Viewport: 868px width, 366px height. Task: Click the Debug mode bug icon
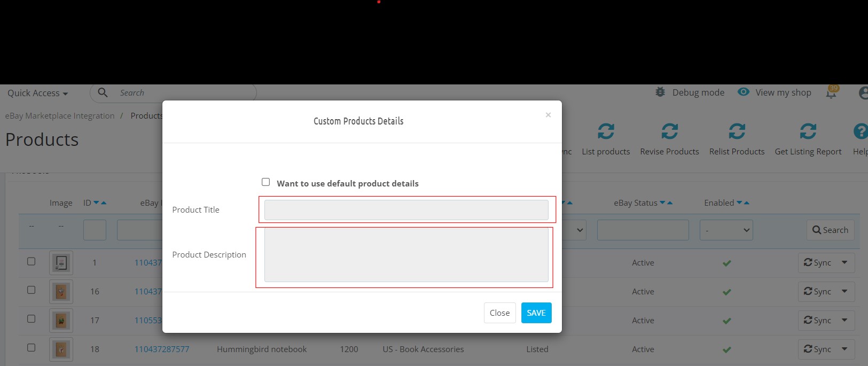click(x=660, y=92)
